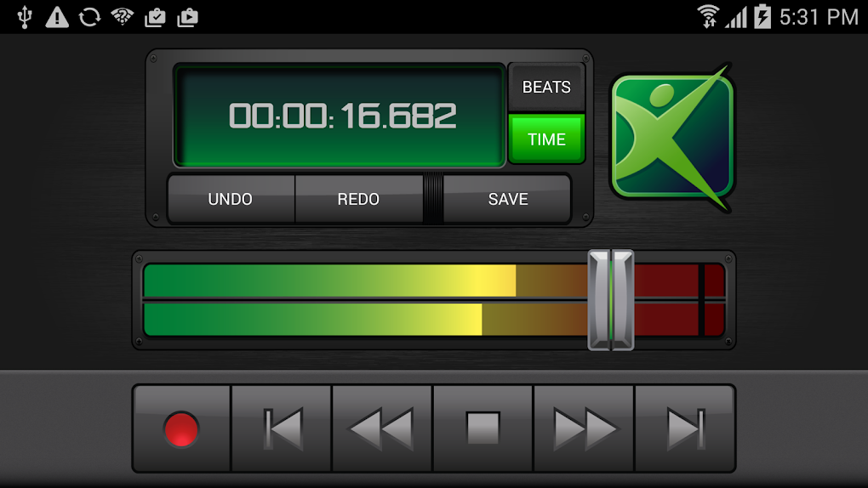868x488 pixels.
Task: Click the lower level meter bar
Action: pos(435,320)
